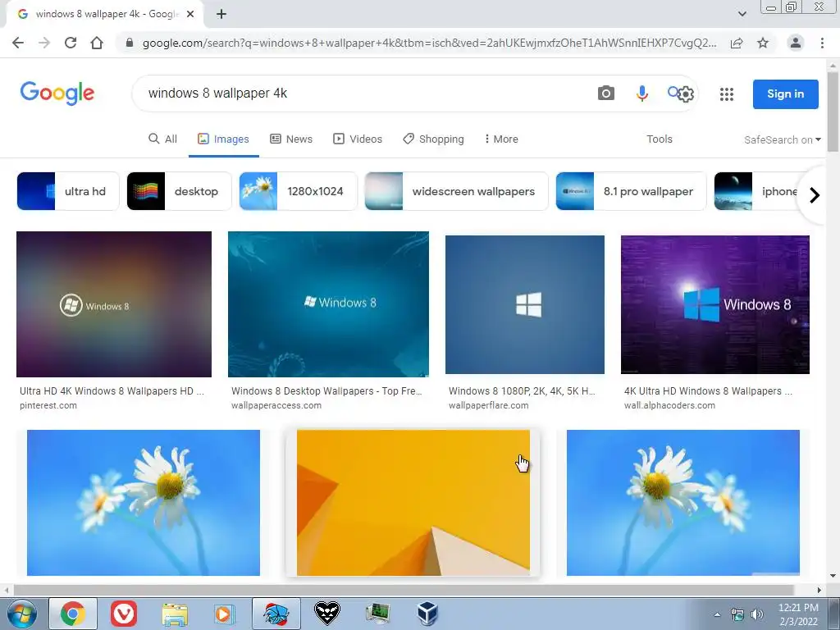The width and height of the screenshot is (840, 630).
Task: Open the home page via house icon
Action: coord(97,43)
